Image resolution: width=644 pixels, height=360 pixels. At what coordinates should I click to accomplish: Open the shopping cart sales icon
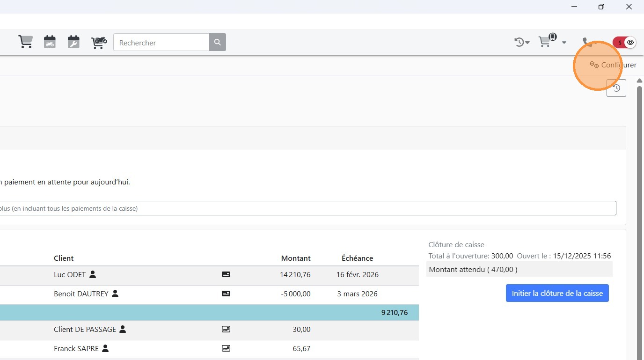click(25, 42)
